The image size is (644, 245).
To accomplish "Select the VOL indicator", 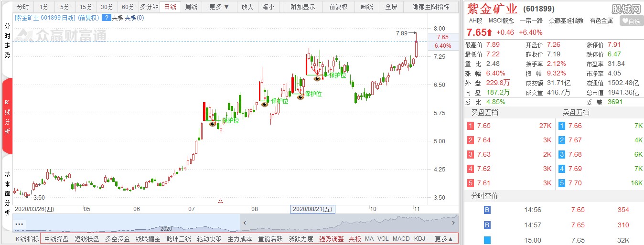I will pos(383,239).
